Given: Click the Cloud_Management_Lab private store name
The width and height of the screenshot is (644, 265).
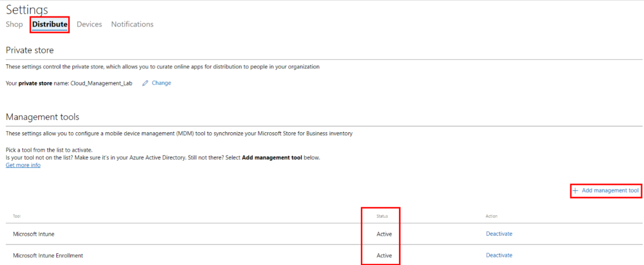Looking at the screenshot, I should [101, 83].
